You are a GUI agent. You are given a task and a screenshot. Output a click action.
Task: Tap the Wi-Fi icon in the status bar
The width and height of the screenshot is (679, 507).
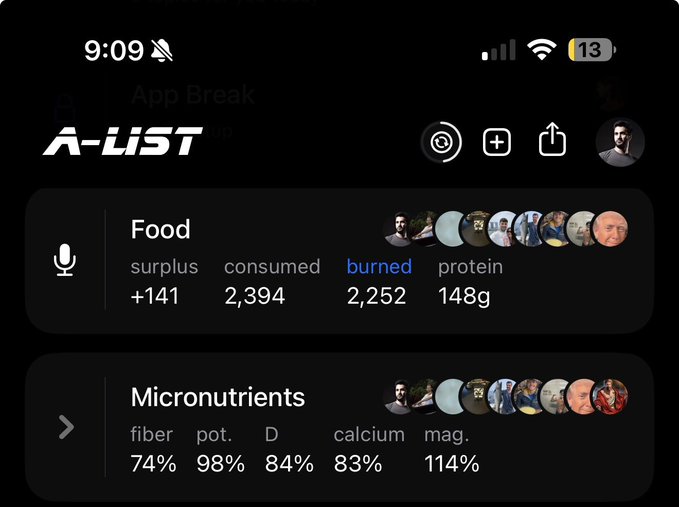coord(542,50)
